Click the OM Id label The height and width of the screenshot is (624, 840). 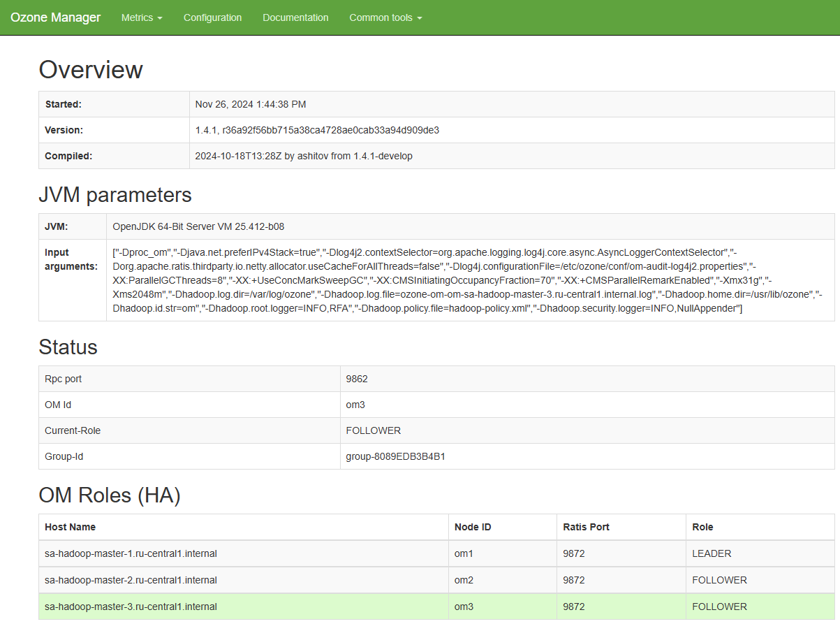coord(58,405)
